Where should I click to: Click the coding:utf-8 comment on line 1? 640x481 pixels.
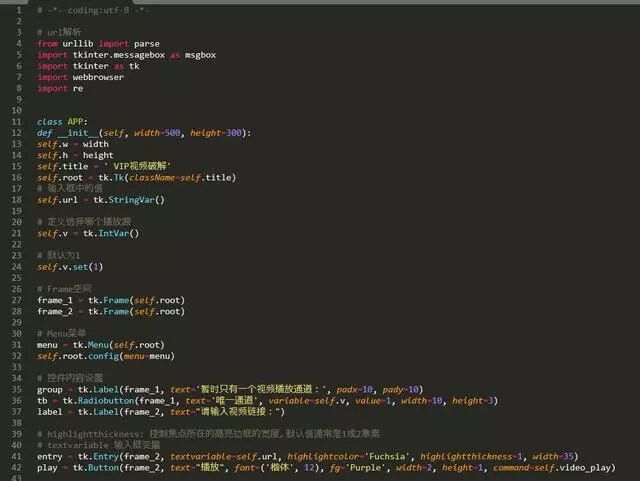[93, 10]
